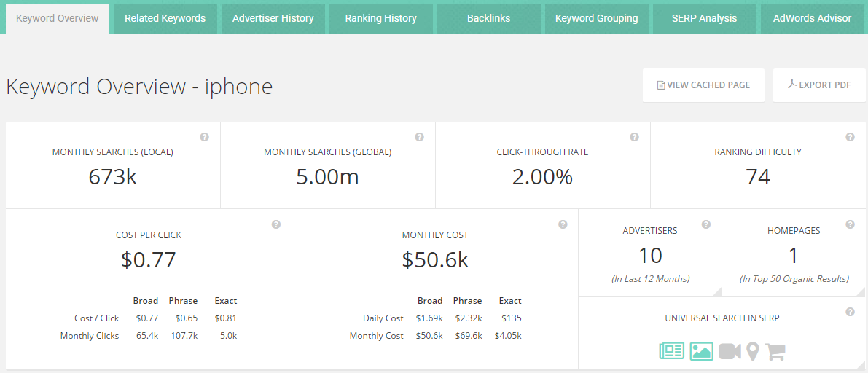Click the shopping cart icon in SERP
The image size is (868, 373).
pyautogui.click(x=775, y=351)
